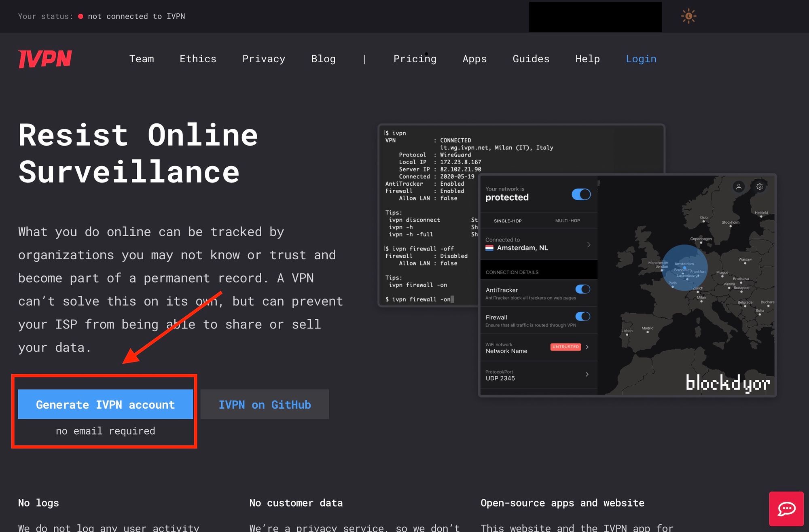The image size is (809, 532).
Task: Select the SINGLE-HOP tab
Action: pyautogui.click(x=508, y=221)
